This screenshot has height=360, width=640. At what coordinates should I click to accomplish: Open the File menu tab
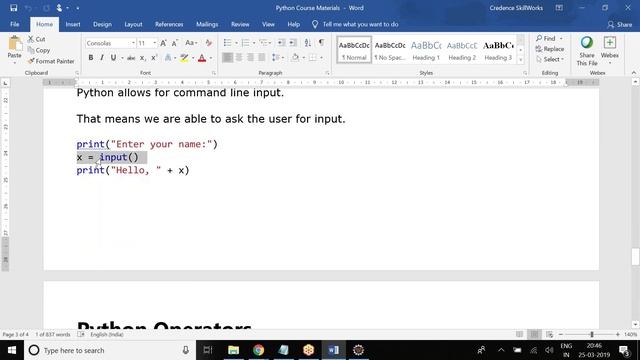coord(15,24)
